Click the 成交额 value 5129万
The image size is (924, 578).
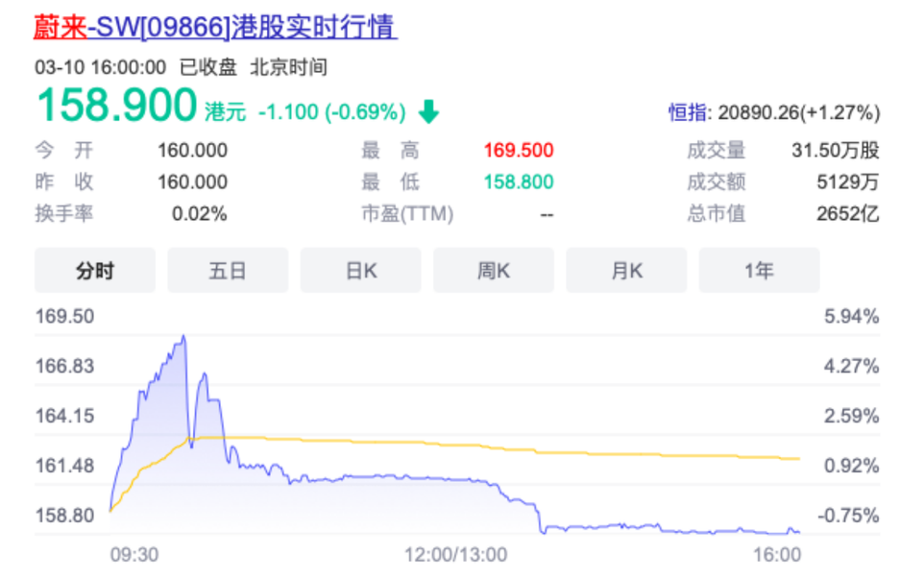tap(848, 181)
